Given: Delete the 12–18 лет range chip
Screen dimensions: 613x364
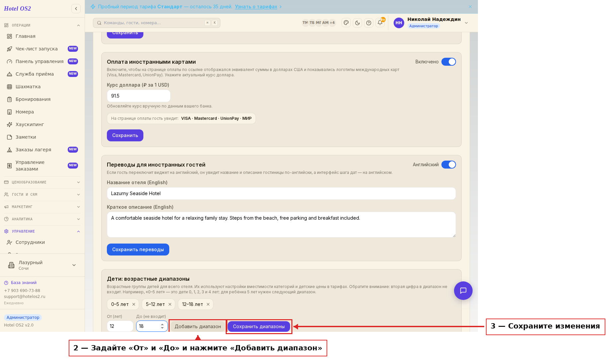Looking at the screenshot, I should click(208, 304).
